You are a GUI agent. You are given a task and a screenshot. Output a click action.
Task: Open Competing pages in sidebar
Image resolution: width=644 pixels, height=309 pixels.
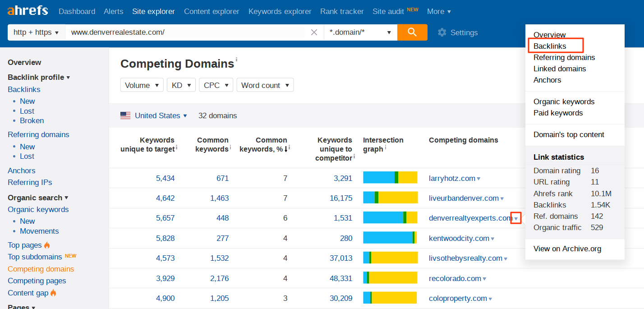click(37, 281)
